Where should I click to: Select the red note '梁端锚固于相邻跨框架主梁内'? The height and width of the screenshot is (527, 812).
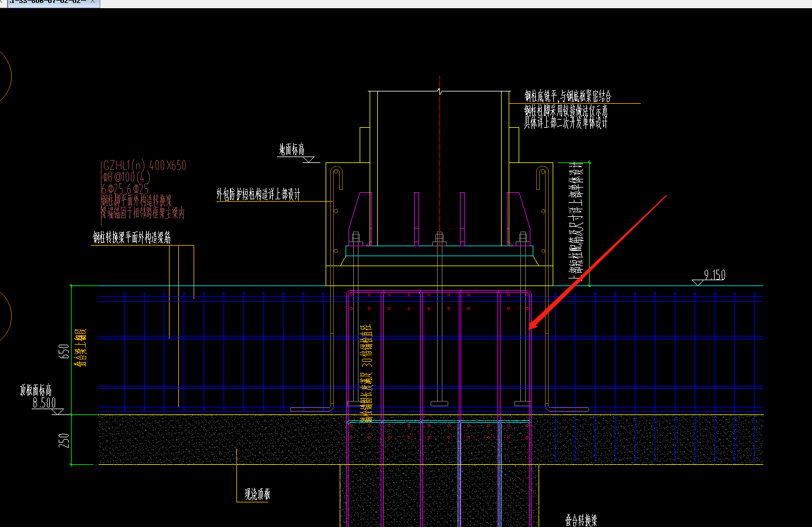coord(143,213)
